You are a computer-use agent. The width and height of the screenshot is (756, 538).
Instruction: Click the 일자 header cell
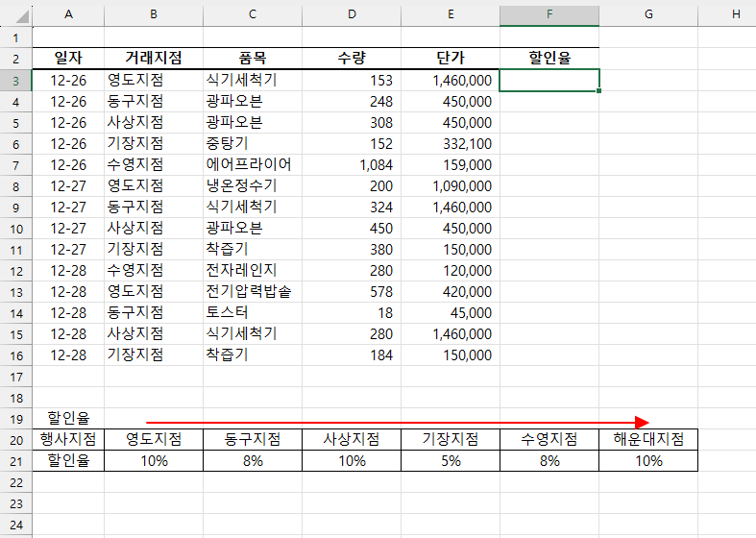tap(68, 59)
